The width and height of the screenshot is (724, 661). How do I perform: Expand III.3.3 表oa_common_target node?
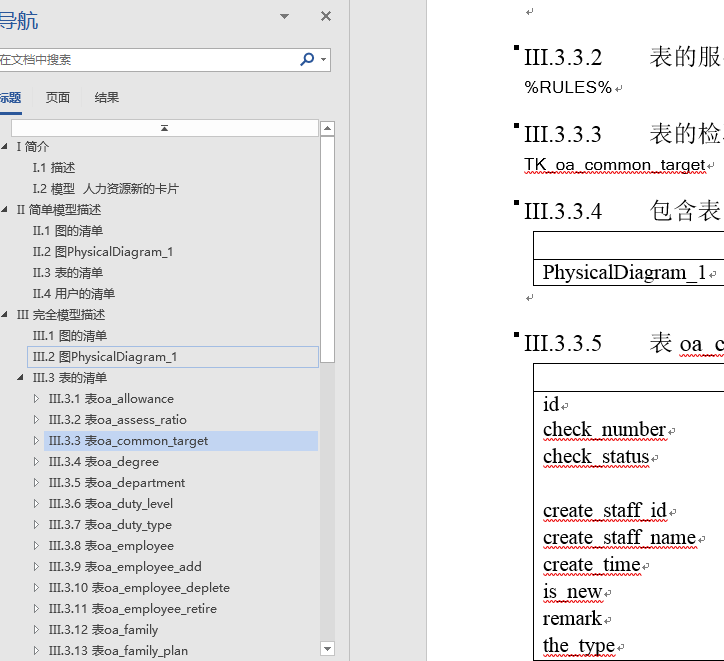click(36, 440)
